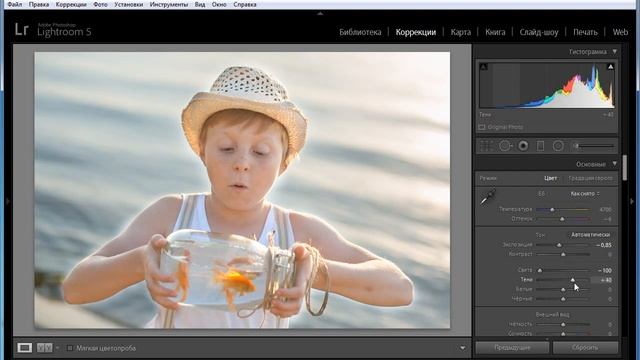Click the Тени value field +40
The width and height of the screenshot is (640, 360).
point(602,280)
